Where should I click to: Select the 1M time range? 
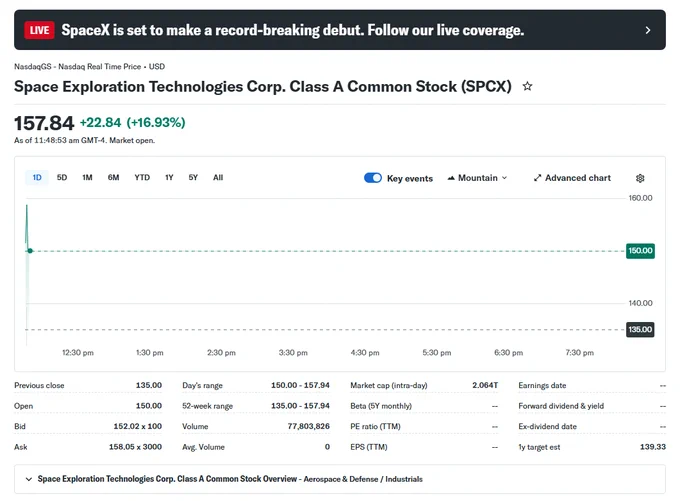click(87, 177)
